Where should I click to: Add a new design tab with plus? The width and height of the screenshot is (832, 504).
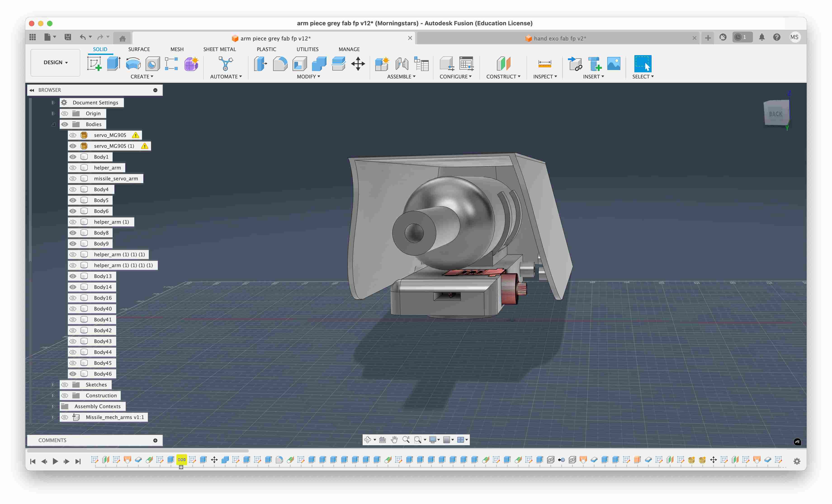pyautogui.click(x=708, y=38)
